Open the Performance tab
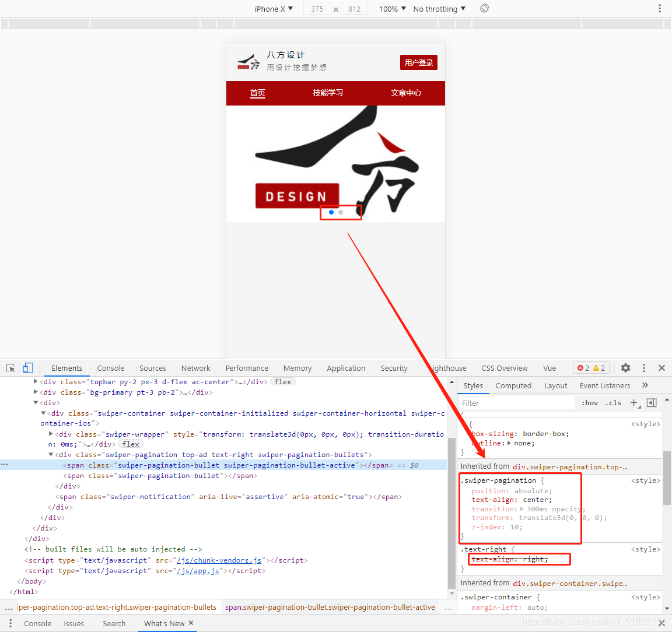This screenshot has height=632, width=672. (x=247, y=368)
